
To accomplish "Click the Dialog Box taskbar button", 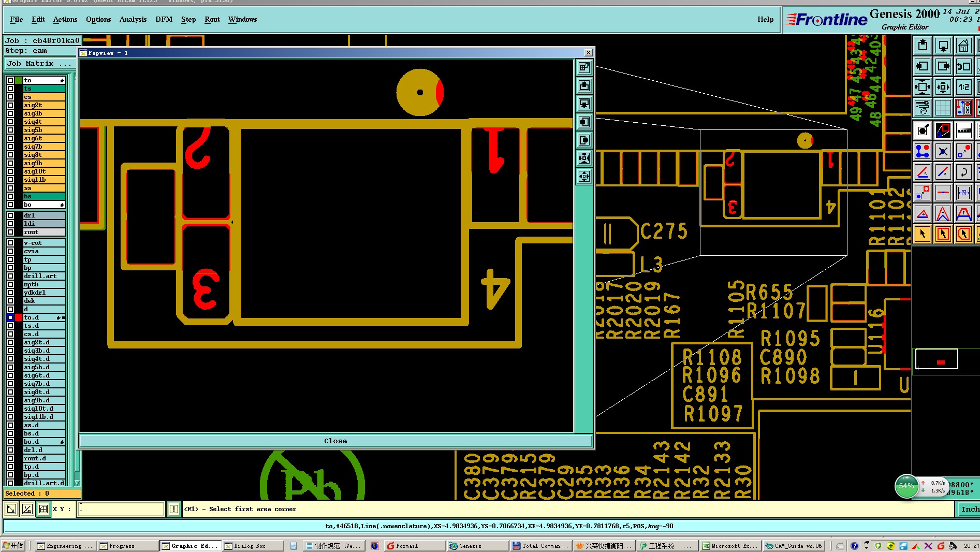I will 254,546.
